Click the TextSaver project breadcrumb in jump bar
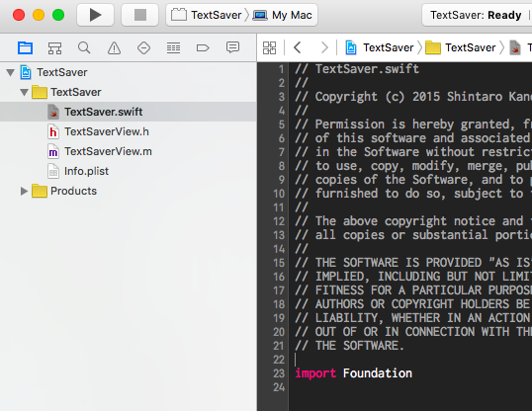The height and width of the screenshot is (411, 532). [x=380, y=47]
